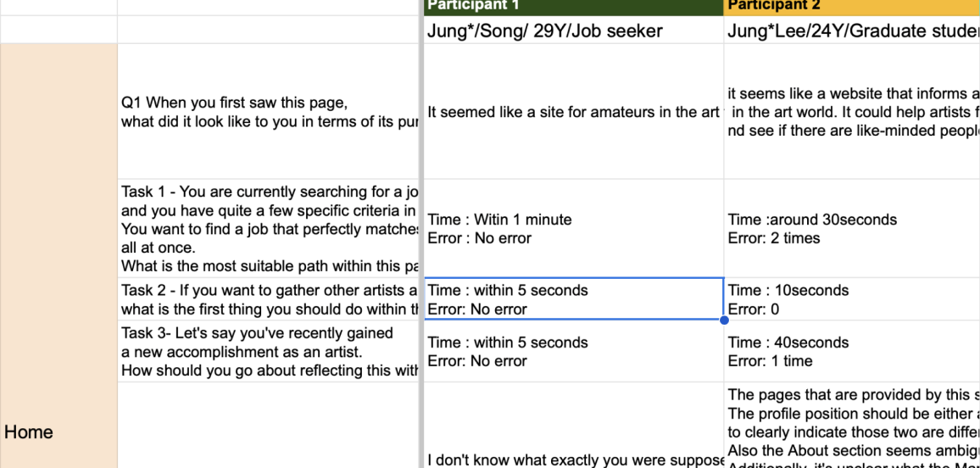Click the Jung*/Song/ 29Y/Job seeker cell
This screenshot has height=468, width=980.
(572, 31)
